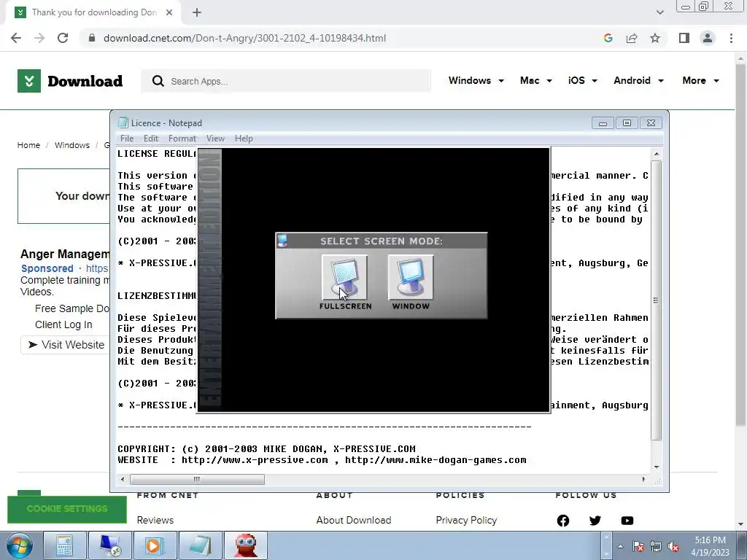Viewport: 747px width, 560px height.
Task: Click the volume muted tray icon
Action: pos(673,547)
